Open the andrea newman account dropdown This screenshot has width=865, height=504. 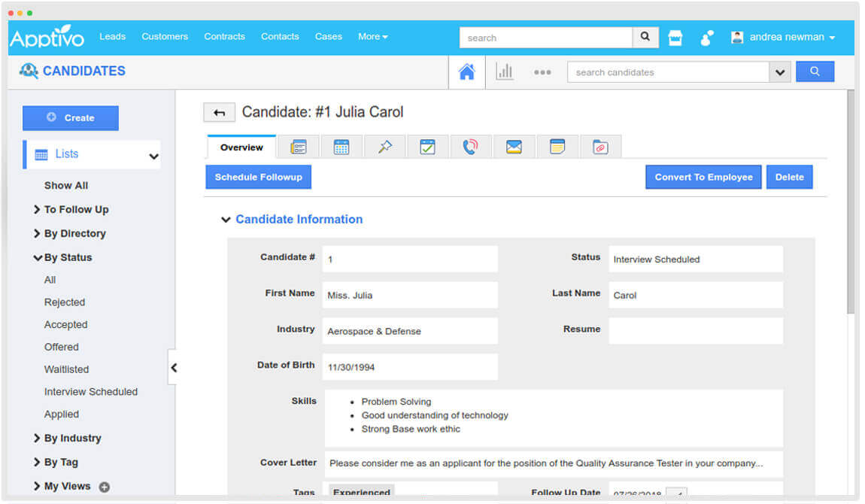point(784,35)
